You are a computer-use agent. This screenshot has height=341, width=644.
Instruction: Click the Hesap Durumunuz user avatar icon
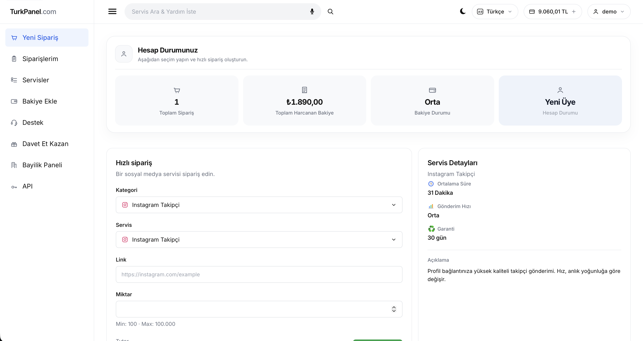[124, 54]
